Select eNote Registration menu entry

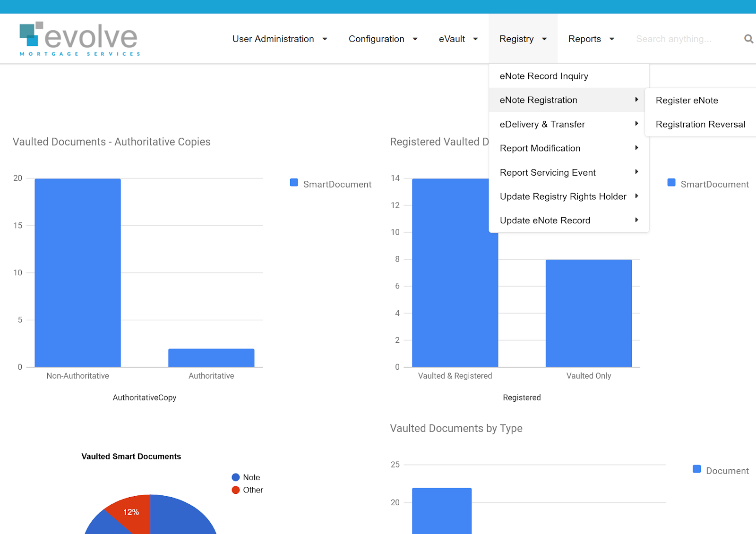coord(567,100)
